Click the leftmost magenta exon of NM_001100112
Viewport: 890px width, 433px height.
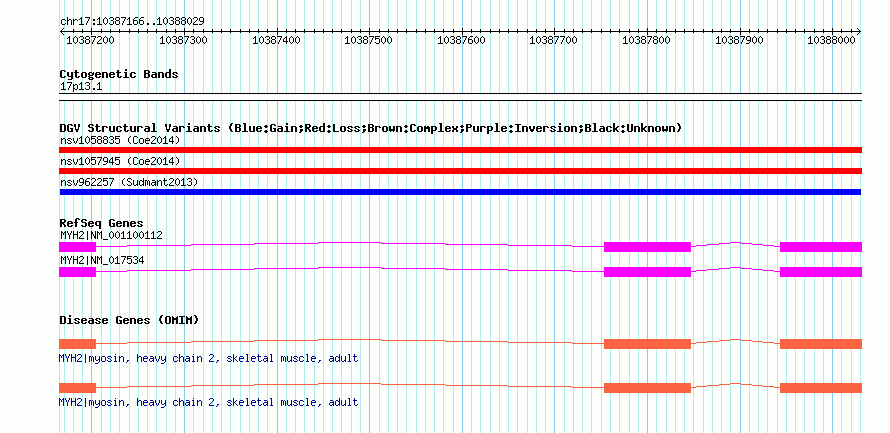click(78, 247)
